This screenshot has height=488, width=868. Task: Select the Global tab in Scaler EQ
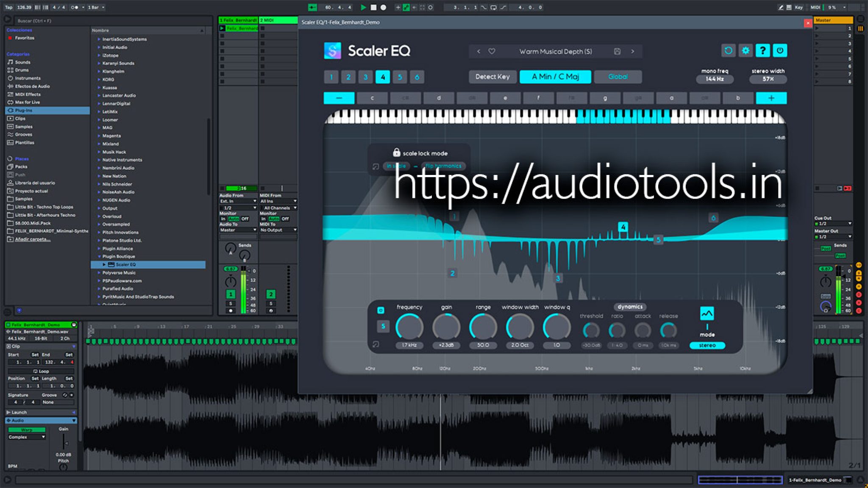click(x=618, y=77)
